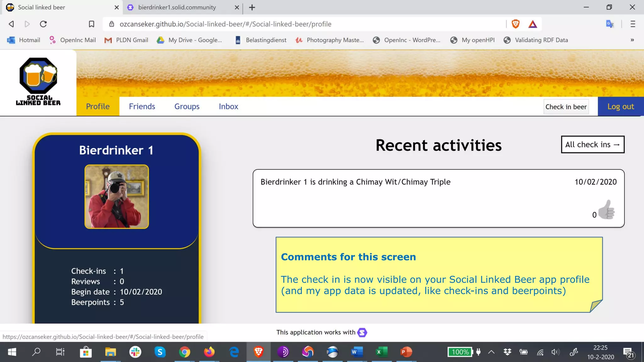This screenshot has height=362, width=644.
Task: Open the Dropbox tray icon
Action: [507, 352]
